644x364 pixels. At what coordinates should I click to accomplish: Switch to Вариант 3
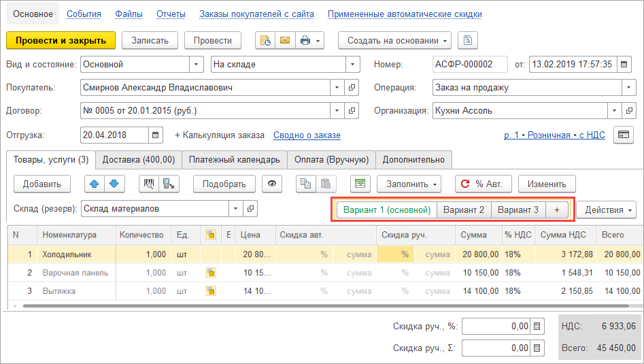pyautogui.click(x=518, y=210)
